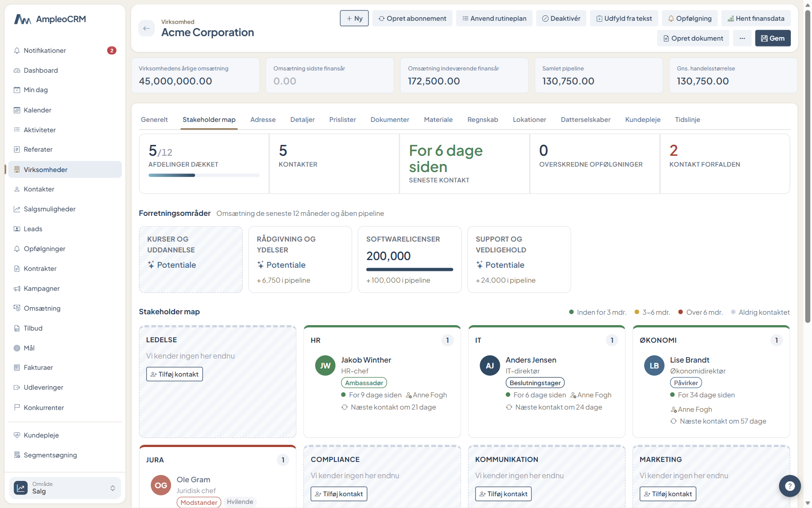This screenshot has height=508, width=812.
Task: Open Mål in the sidebar
Action: 65,348
